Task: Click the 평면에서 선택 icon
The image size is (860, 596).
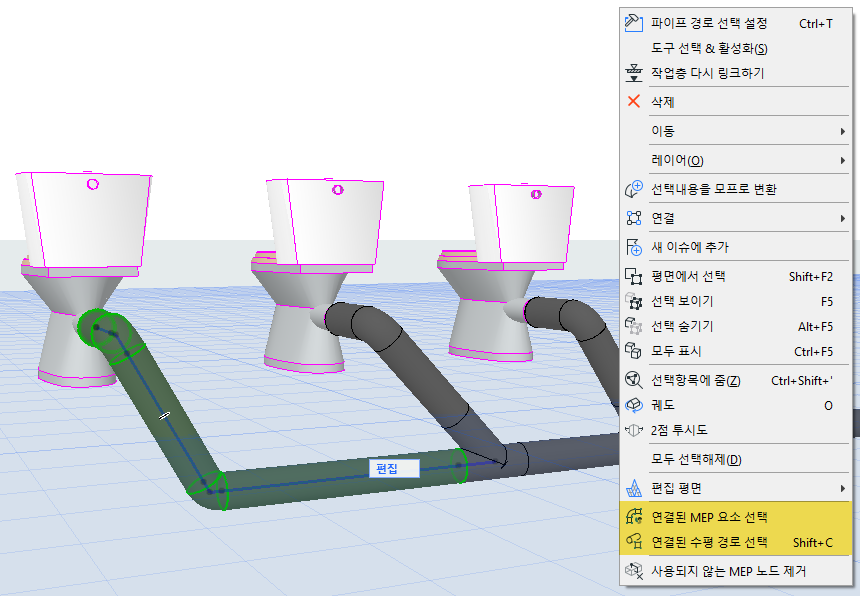Action: (633, 276)
